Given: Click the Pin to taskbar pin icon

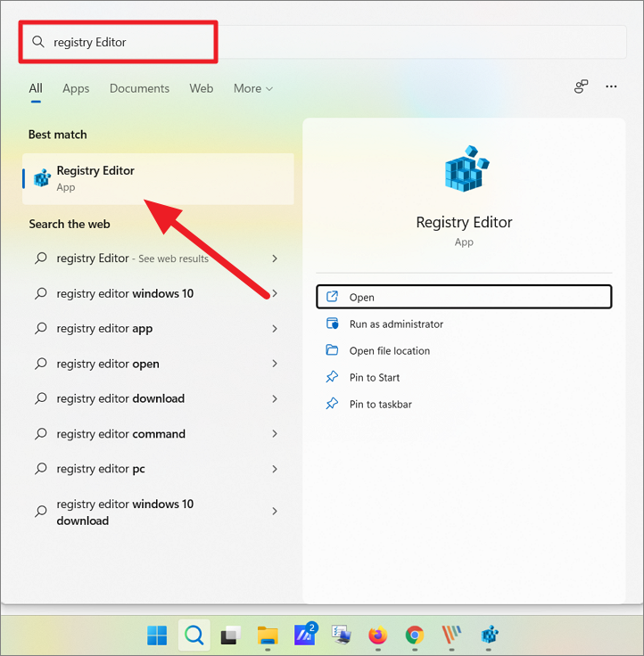Looking at the screenshot, I should 332,403.
